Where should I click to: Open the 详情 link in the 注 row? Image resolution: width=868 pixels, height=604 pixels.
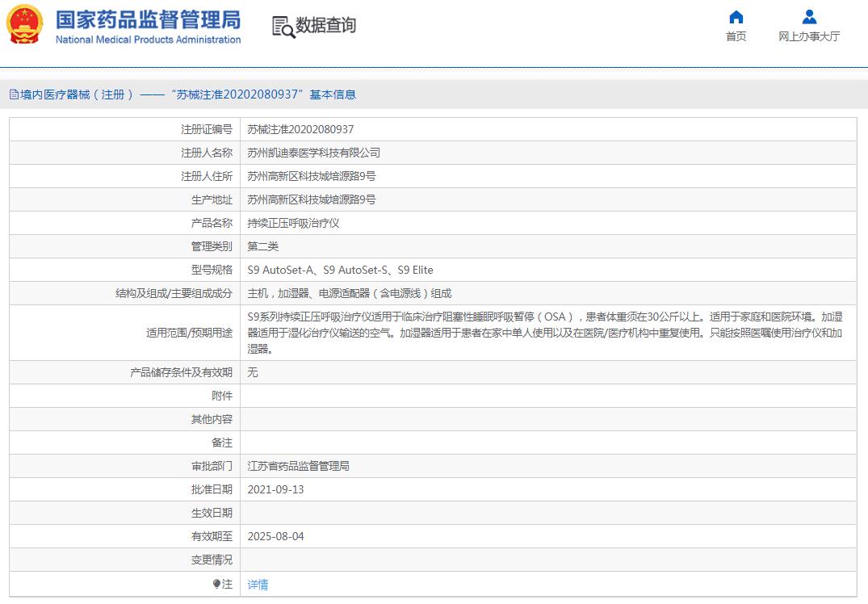pyautogui.click(x=258, y=585)
